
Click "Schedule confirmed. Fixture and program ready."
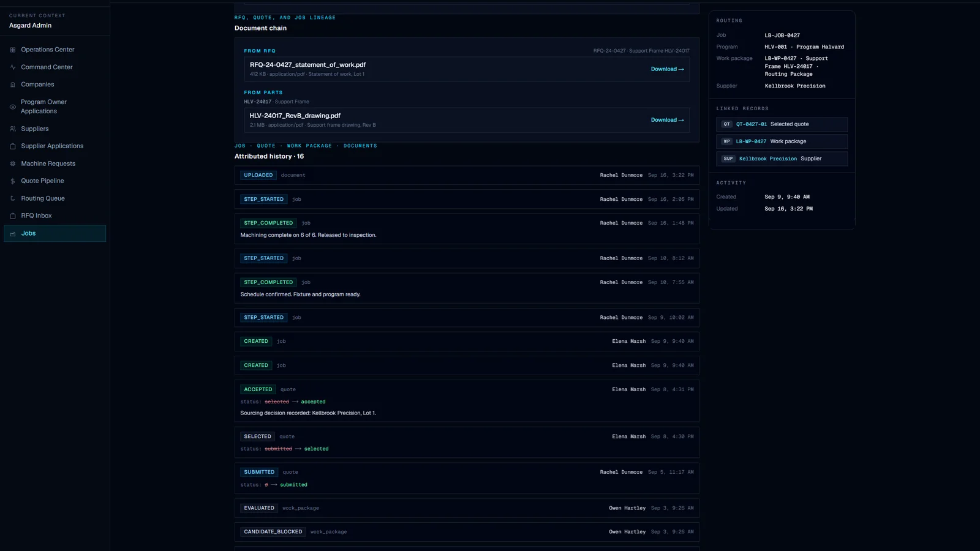point(300,294)
